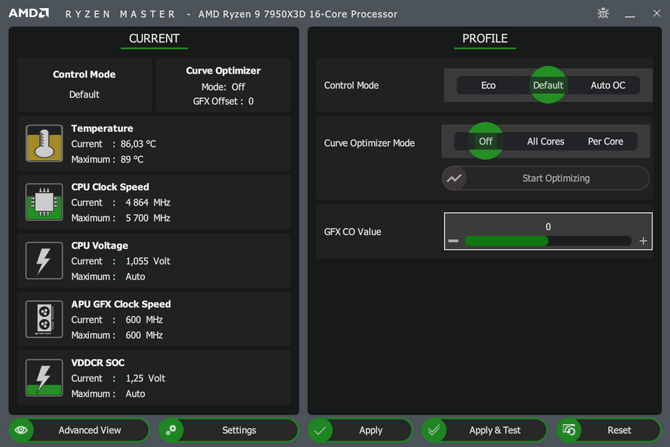This screenshot has width=670, height=447.
Task: Click the graph icon beside Start Optimizing
Action: [x=454, y=178]
